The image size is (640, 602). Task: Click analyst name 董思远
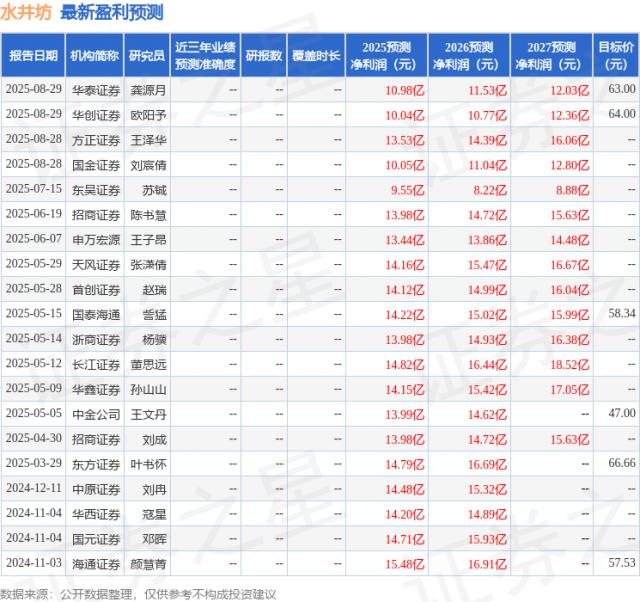(x=148, y=364)
